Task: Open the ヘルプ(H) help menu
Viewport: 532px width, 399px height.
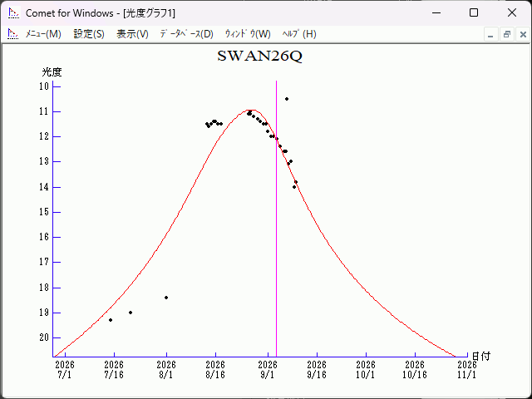Action: click(299, 34)
